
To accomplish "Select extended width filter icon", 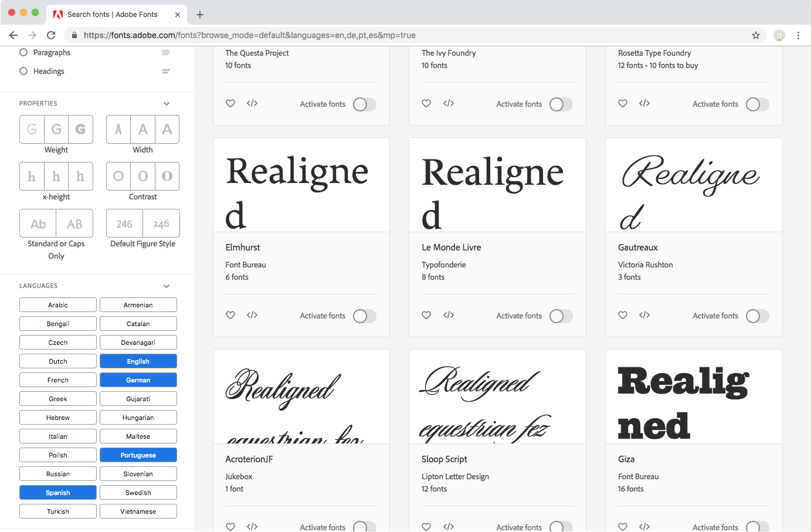I will [167, 129].
